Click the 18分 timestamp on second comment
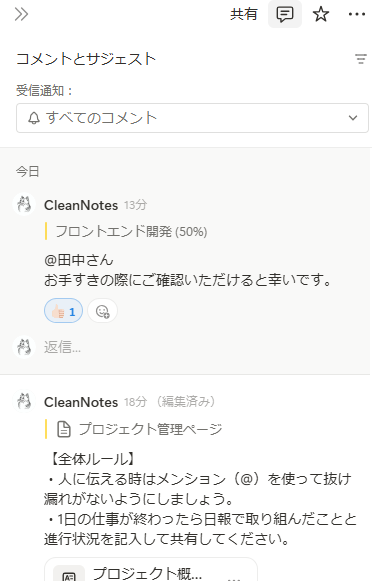372x581 pixels. (x=135, y=402)
